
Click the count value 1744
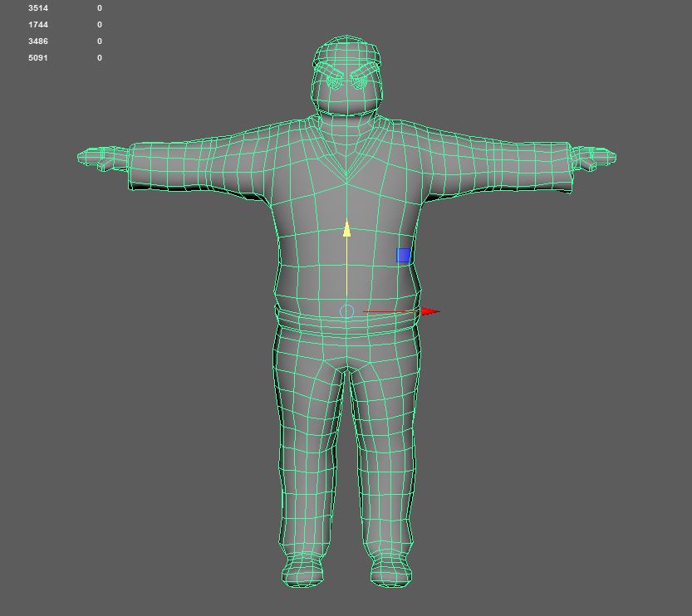pyautogui.click(x=38, y=25)
